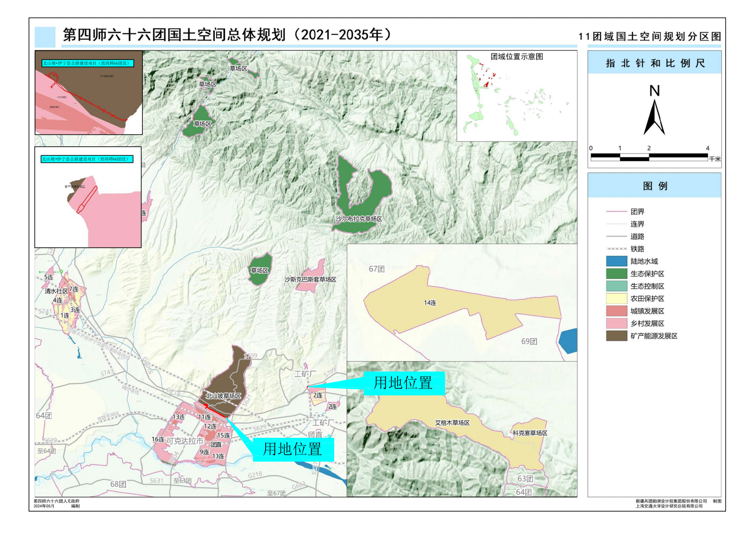Image resolution: width=756 pixels, height=535 pixels.
Task: Click the black-and-white scale bar
Action: (x=649, y=157)
